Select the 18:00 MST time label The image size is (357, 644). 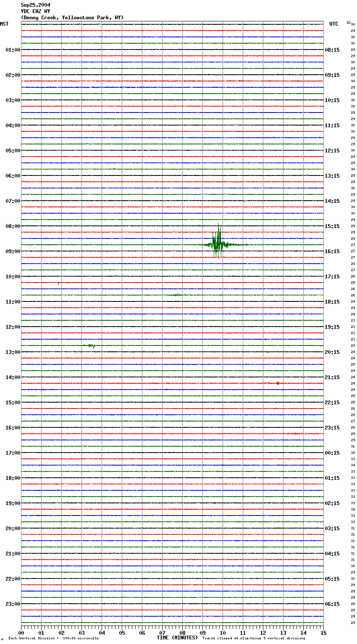[13, 478]
